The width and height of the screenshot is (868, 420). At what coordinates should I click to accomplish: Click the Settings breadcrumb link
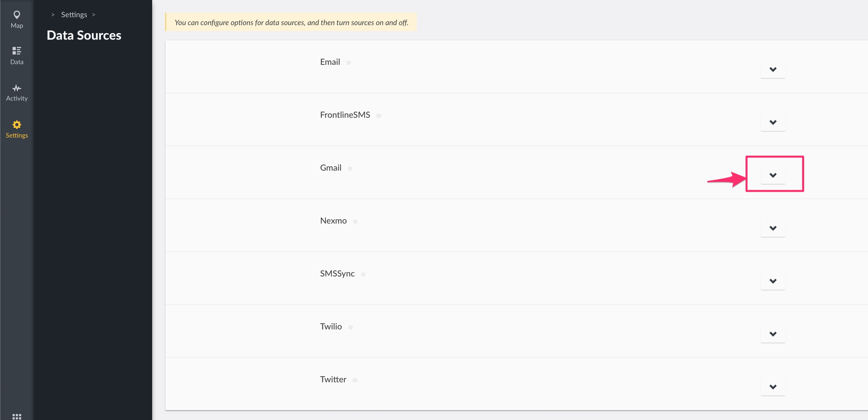74,14
